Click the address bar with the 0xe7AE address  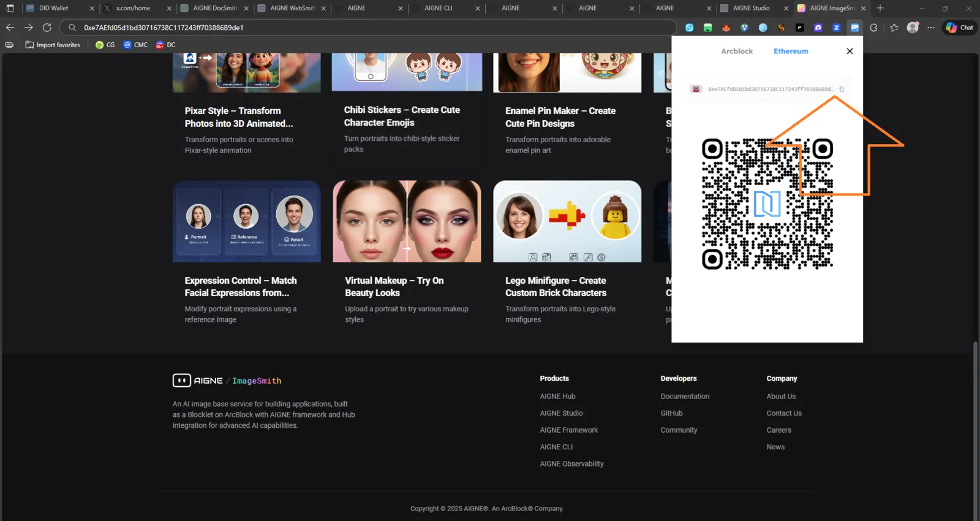tap(368, 28)
